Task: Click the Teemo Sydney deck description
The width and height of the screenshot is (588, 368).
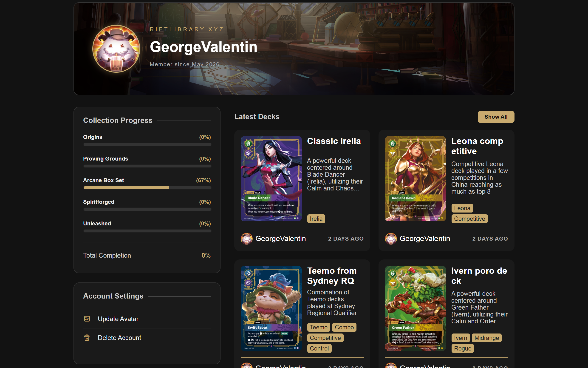Action: [332, 302]
